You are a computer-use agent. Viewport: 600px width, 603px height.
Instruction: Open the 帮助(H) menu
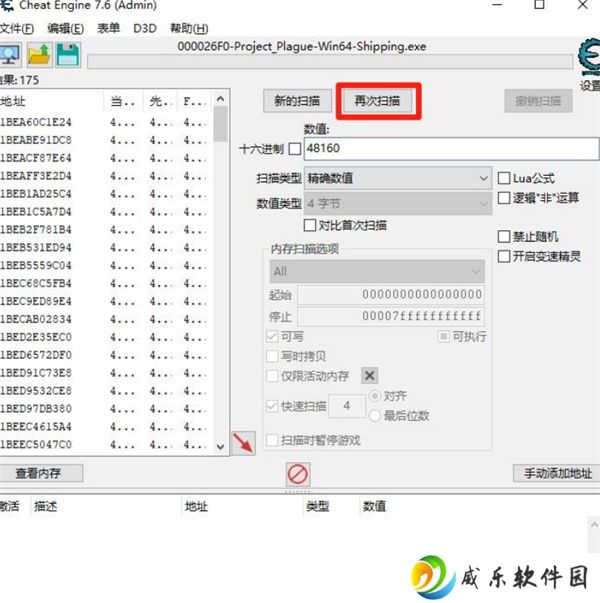click(189, 28)
